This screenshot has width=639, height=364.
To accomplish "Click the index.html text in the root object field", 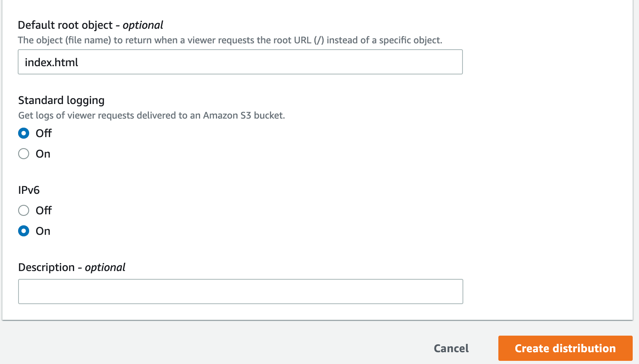I will click(x=52, y=62).
